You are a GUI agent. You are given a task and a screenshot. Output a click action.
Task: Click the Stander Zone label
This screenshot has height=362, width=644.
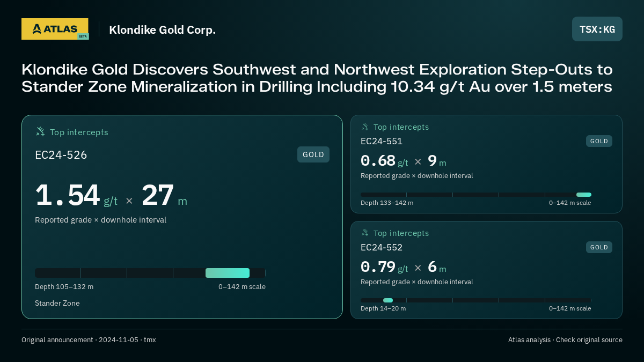pos(57,303)
